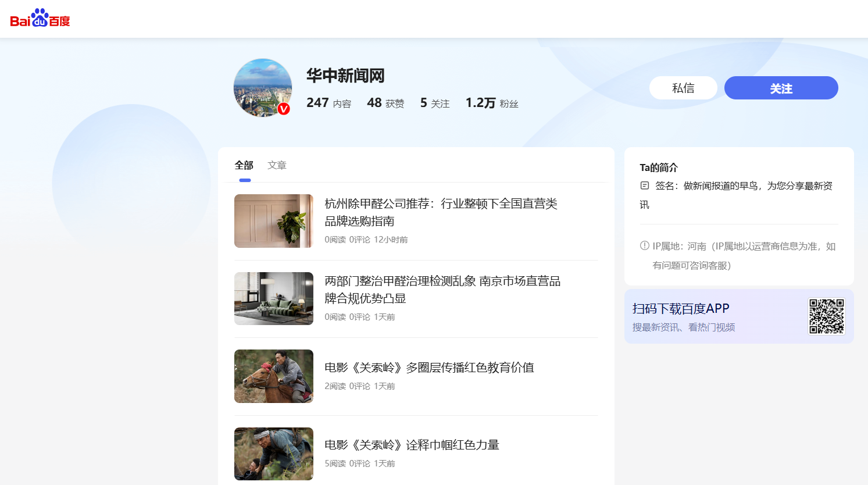Image resolution: width=868 pixels, height=485 pixels.
Task: Open article 《关索岭》诠释巾帼红色力量
Action: [412, 445]
